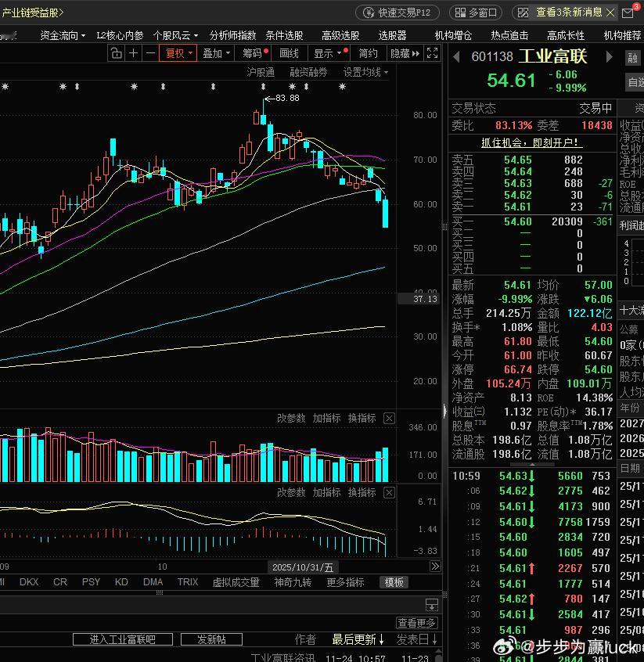Go to previous stock arrow
Viewport: 644px width, 662px height.
click(x=456, y=56)
